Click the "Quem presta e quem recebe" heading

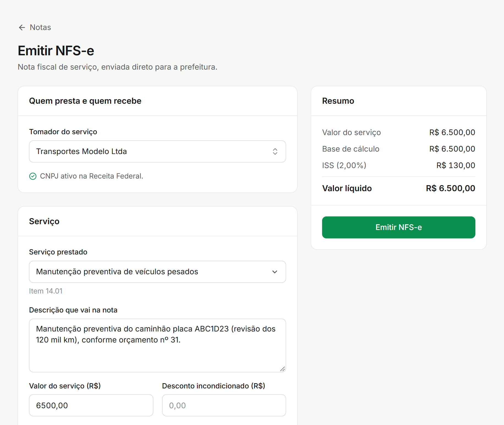85,101
